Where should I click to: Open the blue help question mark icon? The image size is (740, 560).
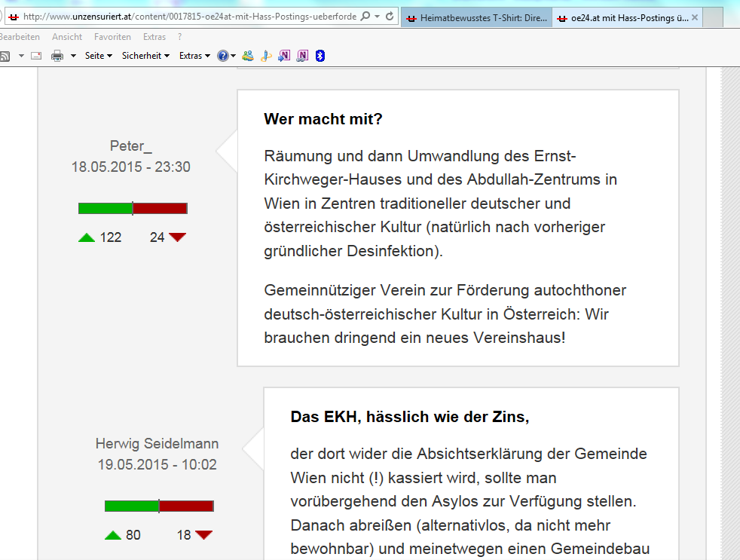click(x=223, y=56)
